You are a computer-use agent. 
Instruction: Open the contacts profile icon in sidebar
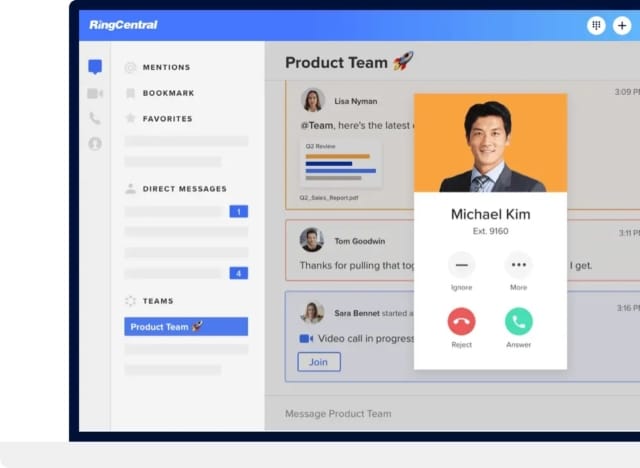click(x=95, y=143)
